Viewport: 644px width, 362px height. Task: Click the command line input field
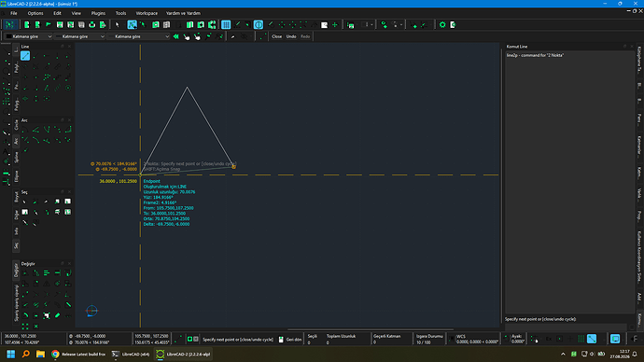point(566,327)
